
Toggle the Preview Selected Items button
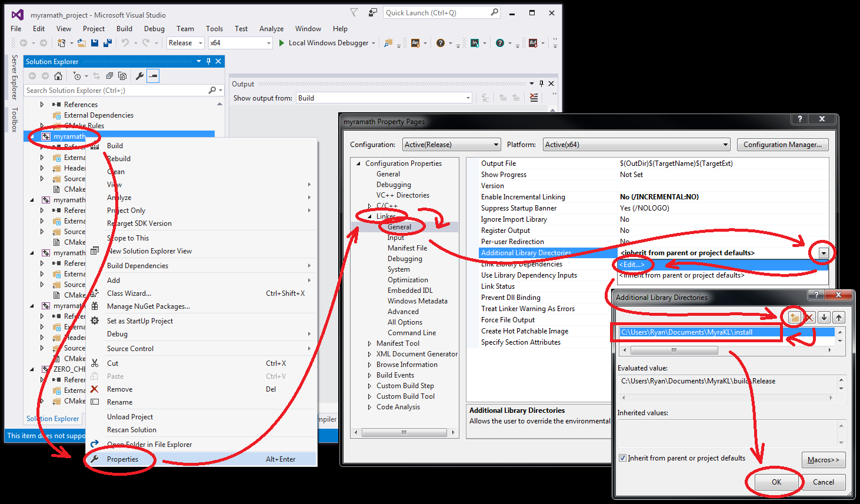pyautogui.click(x=153, y=76)
